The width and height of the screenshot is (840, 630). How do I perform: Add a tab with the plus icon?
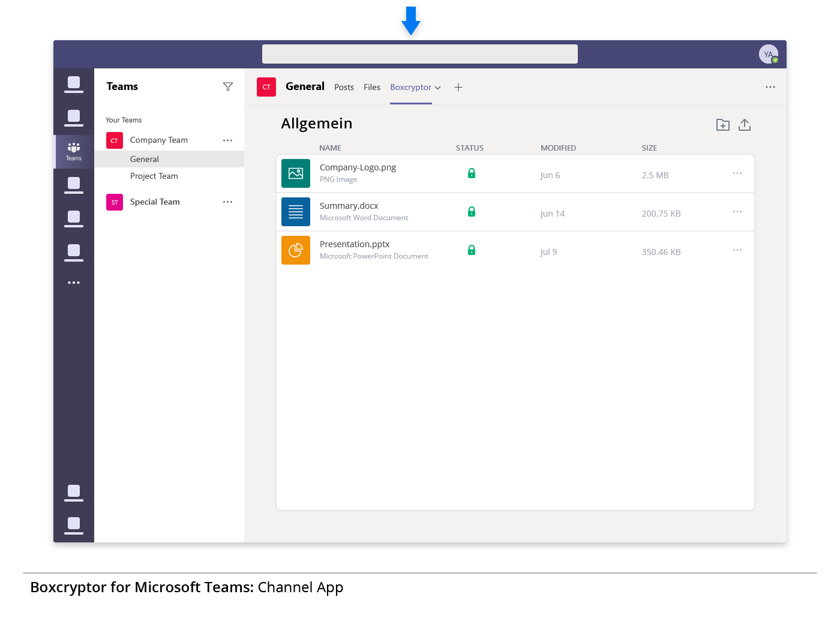click(x=458, y=88)
